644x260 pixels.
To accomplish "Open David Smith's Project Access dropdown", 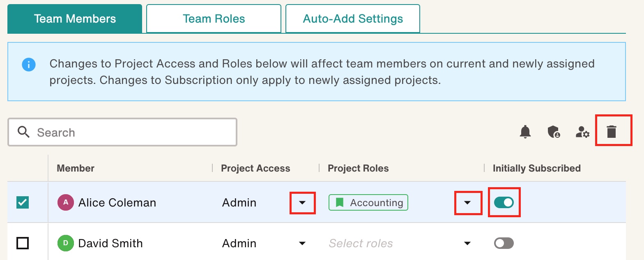I will pos(302,243).
